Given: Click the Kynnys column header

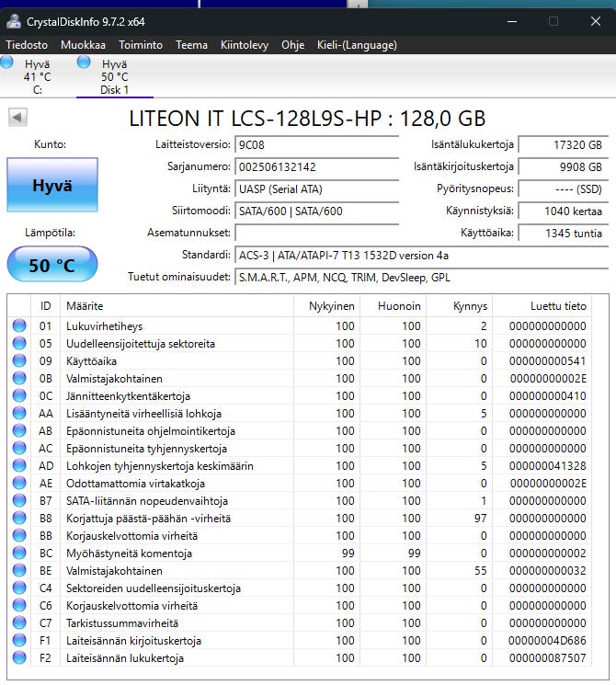Looking at the screenshot, I should [x=459, y=306].
